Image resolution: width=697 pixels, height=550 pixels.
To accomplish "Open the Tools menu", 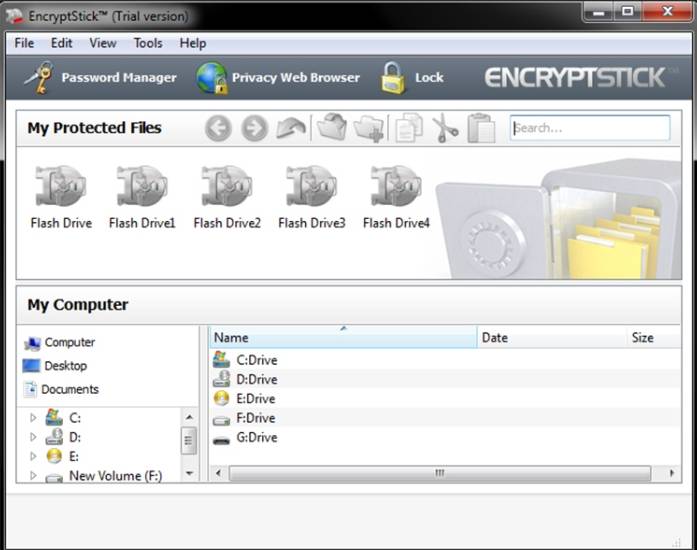I will (148, 43).
